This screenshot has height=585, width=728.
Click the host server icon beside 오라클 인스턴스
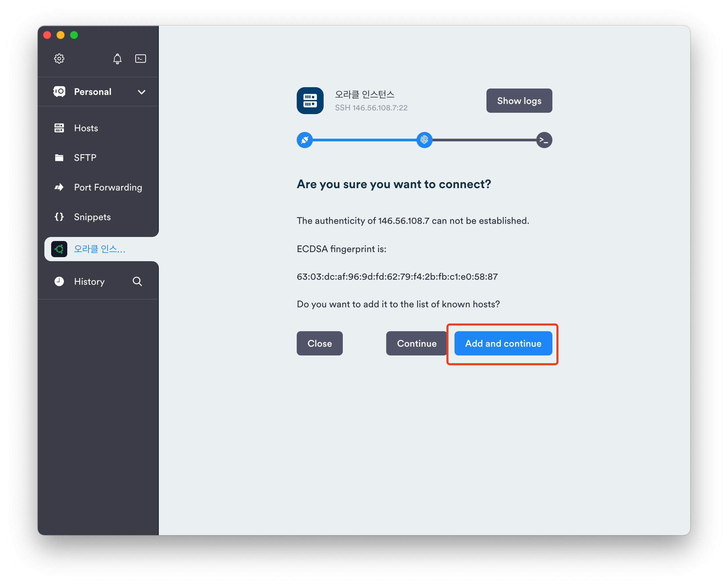[x=310, y=101]
